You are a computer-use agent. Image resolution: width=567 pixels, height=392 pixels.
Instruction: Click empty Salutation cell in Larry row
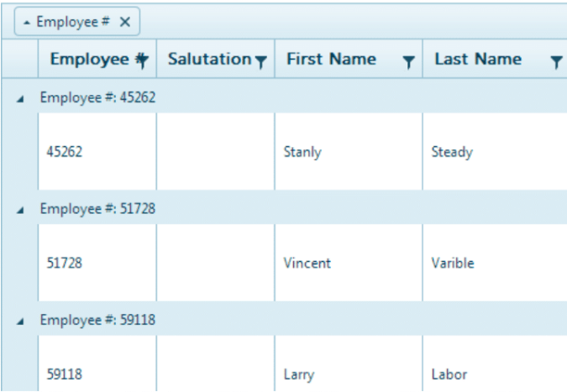[216, 364]
